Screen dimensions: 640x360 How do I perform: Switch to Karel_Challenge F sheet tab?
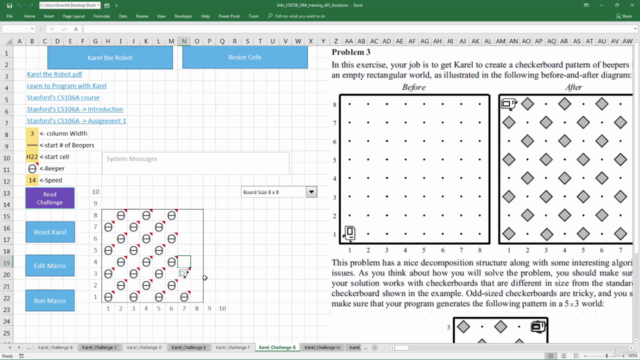coord(233,348)
